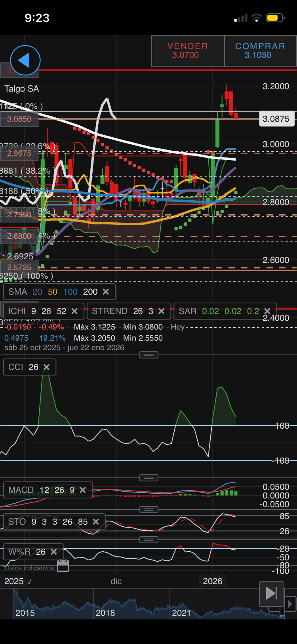Tap the Talgo SA instrument name
This screenshot has height=644, width=297.
[x=22, y=89]
